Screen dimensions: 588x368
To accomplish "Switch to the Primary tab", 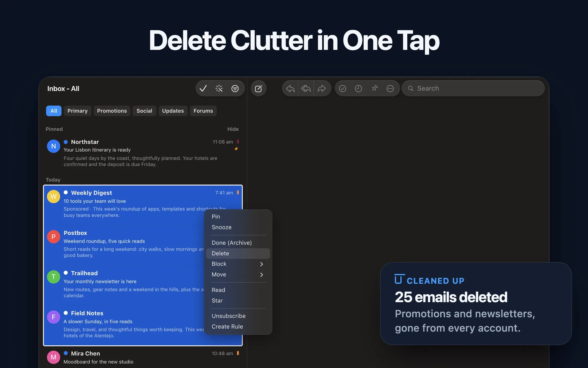I will click(x=78, y=111).
